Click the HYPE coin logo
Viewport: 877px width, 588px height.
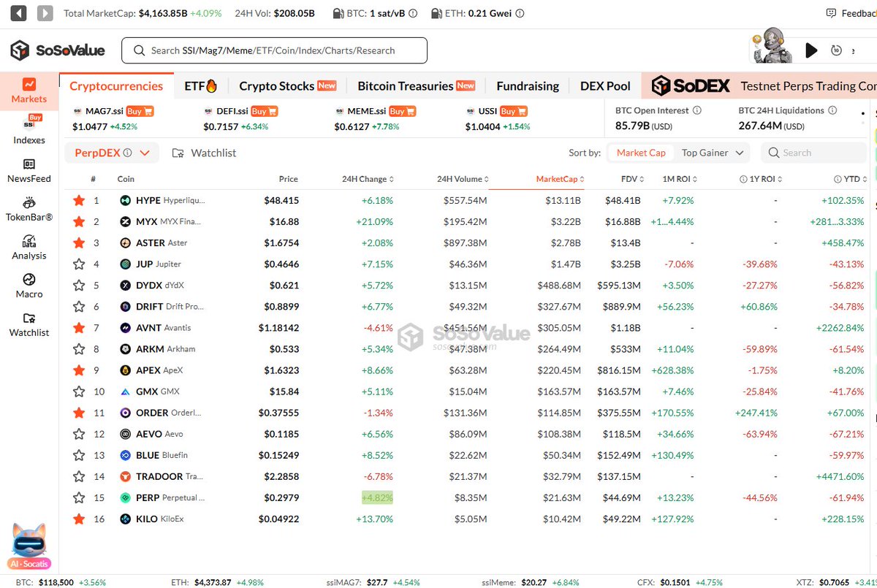[x=125, y=200]
